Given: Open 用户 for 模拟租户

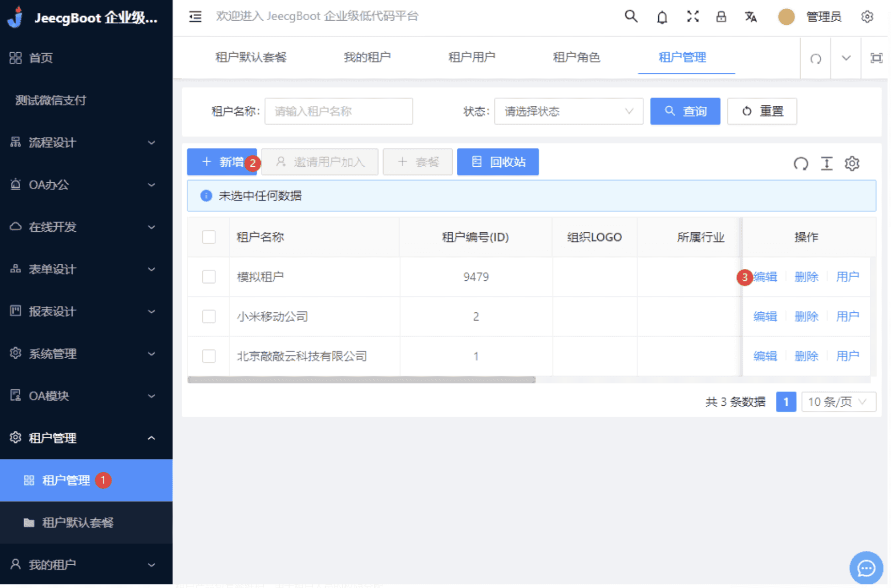Looking at the screenshot, I should point(848,277).
